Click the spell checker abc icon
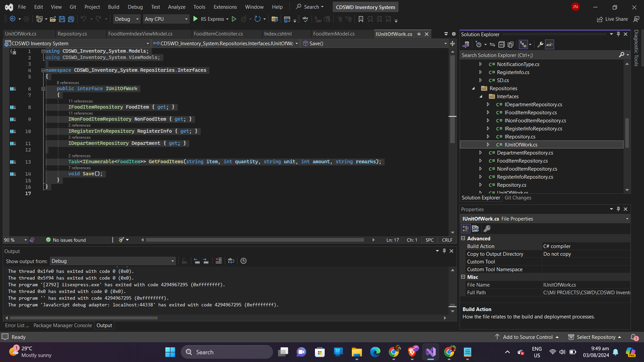 [x=305, y=19]
